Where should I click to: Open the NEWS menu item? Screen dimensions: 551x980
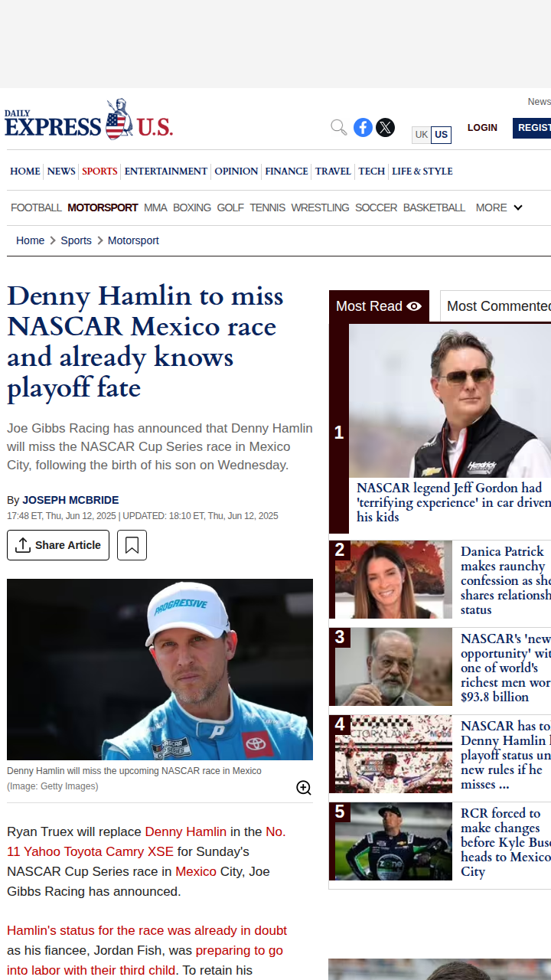pyautogui.click(x=61, y=171)
